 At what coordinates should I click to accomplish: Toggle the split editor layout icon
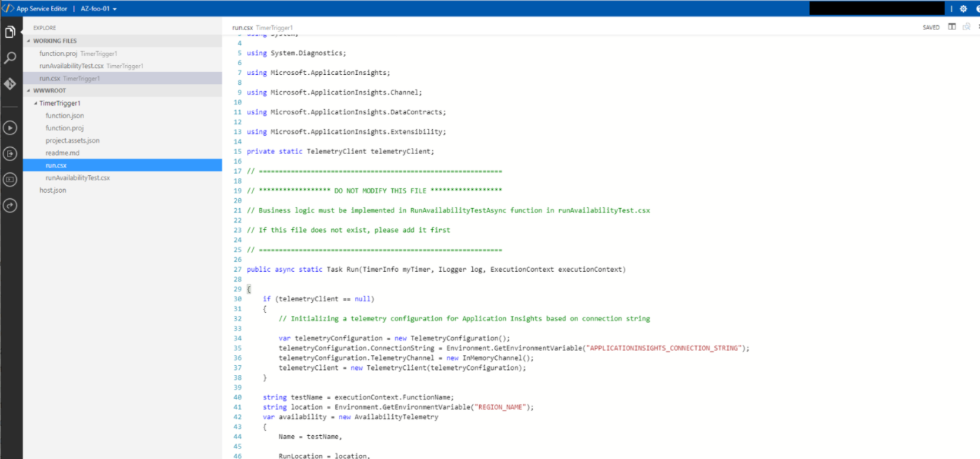[951, 27]
